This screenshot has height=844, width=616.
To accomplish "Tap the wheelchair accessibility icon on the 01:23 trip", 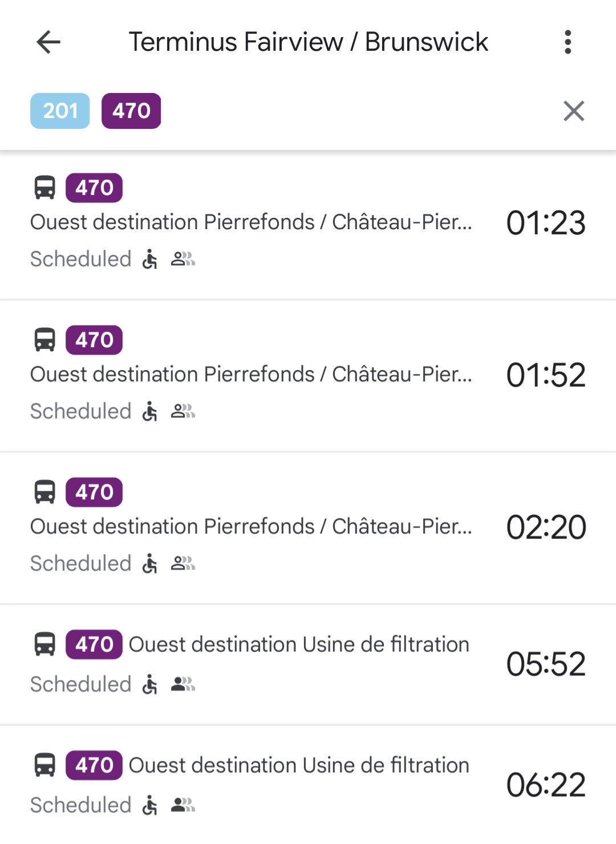I will coord(150,259).
